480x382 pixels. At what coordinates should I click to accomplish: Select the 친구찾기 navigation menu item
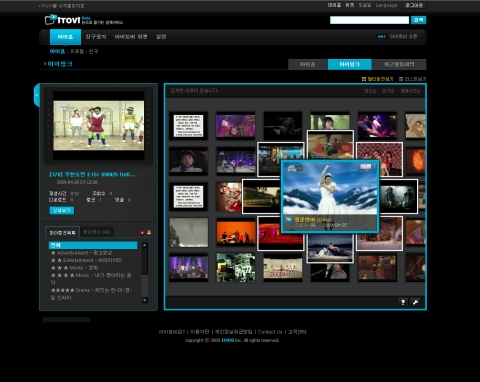click(96, 37)
